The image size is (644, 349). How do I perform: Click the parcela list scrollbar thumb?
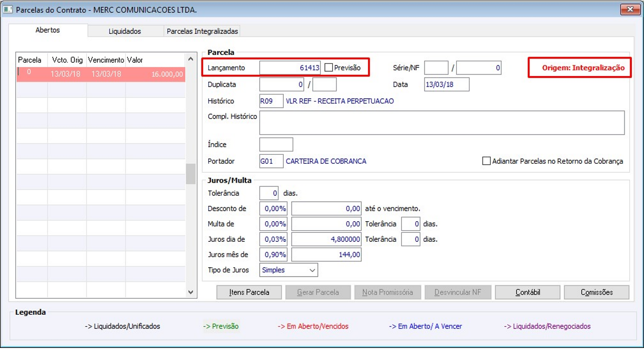tap(191, 174)
